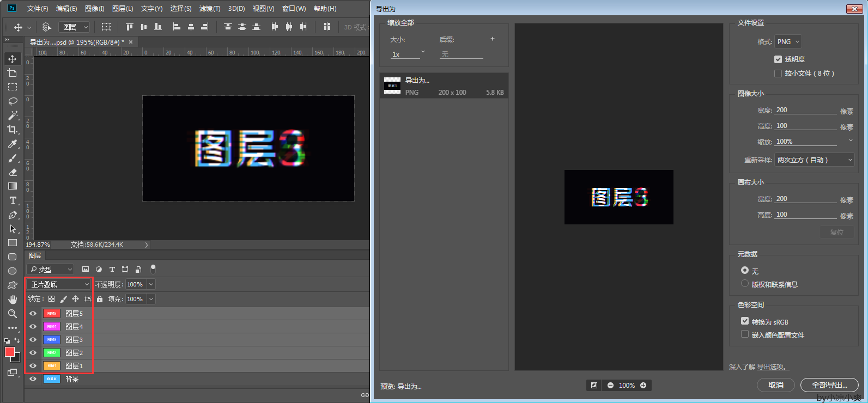Screen dimensions: 868x403
Task: Hide layer 图层4
Action: point(33,327)
